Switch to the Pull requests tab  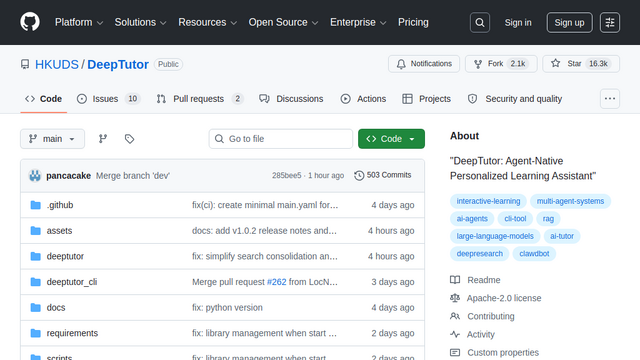pos(200,99)
